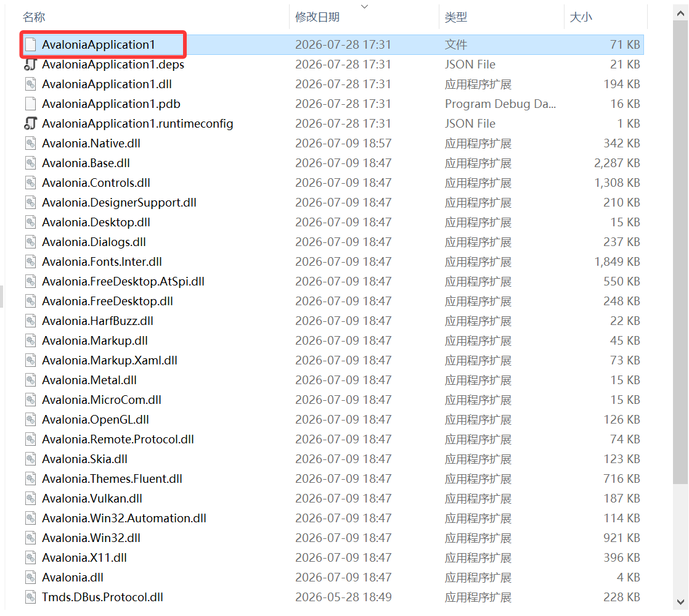Select the file name Avalonia.Base.dll
Image resolution: width=689 pixels, height=616 pixels.
point(86,163)
